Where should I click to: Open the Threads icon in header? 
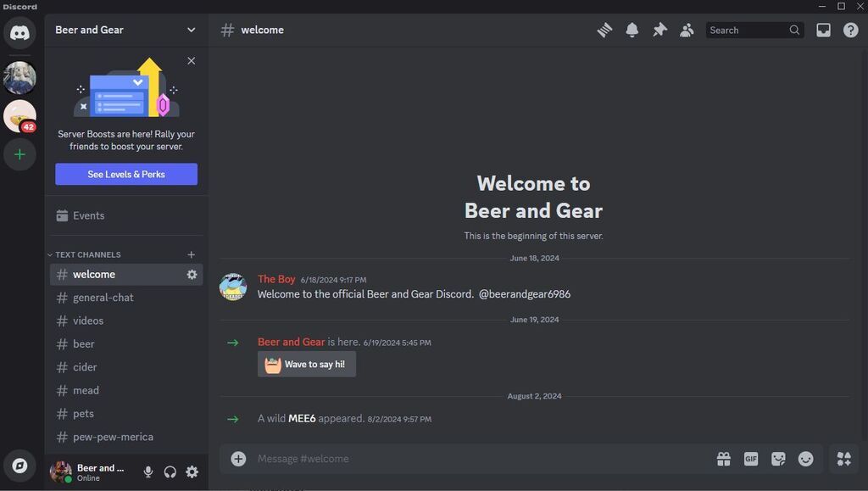click(x=604, y=30)
